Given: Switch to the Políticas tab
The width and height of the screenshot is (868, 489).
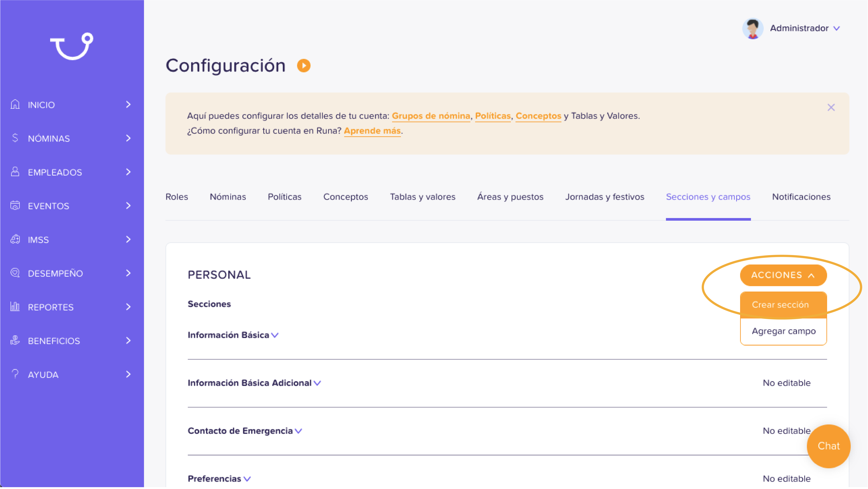Looking at the screenshot, I should coord(285,197).
